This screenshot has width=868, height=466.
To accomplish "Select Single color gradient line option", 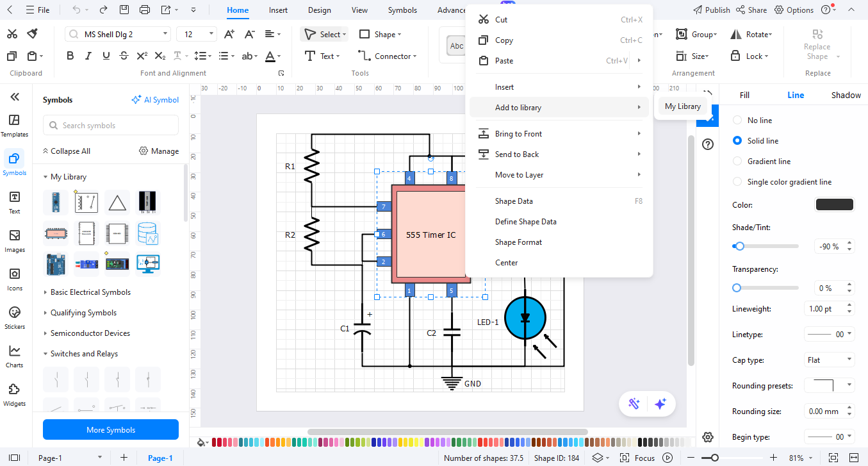I will [x=737, y=181].
